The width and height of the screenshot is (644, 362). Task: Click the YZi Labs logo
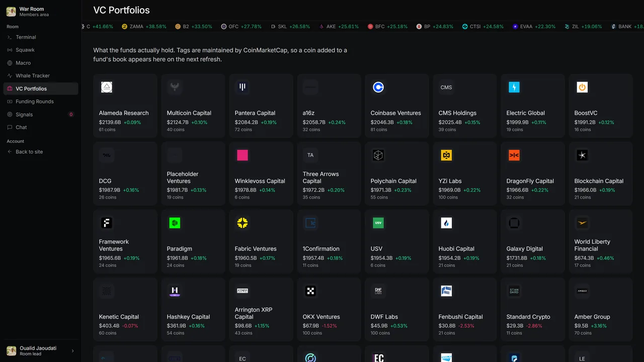(x=446, y=155)
